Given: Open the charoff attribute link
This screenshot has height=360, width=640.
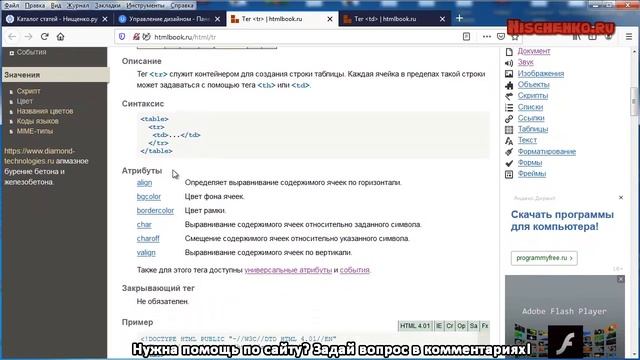Looking at the screenshot, I should pos(148,238).
